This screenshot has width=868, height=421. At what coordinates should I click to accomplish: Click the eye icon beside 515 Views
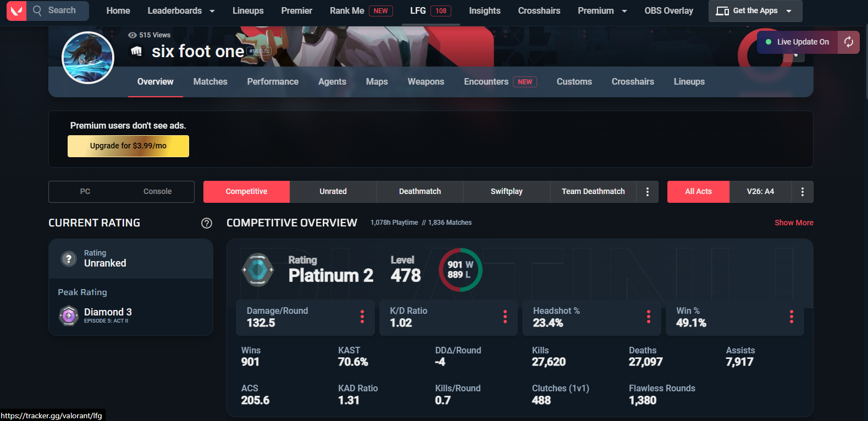click(x=132, y=35)
